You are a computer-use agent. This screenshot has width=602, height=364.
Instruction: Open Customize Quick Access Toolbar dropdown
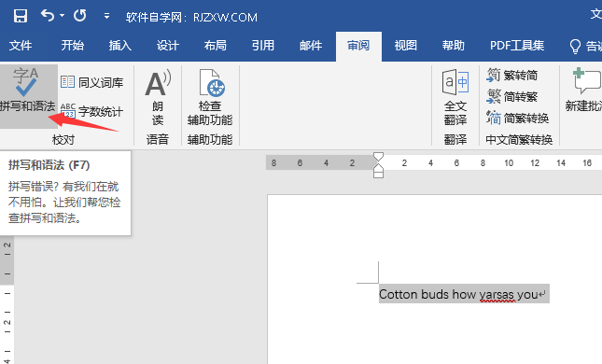click(106, 16)
